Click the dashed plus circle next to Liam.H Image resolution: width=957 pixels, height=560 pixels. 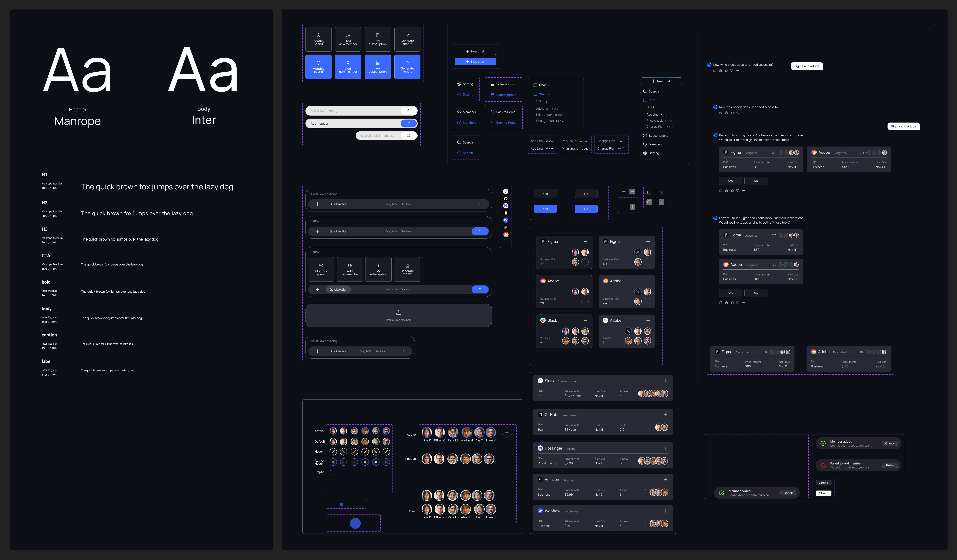click(507, 432)
